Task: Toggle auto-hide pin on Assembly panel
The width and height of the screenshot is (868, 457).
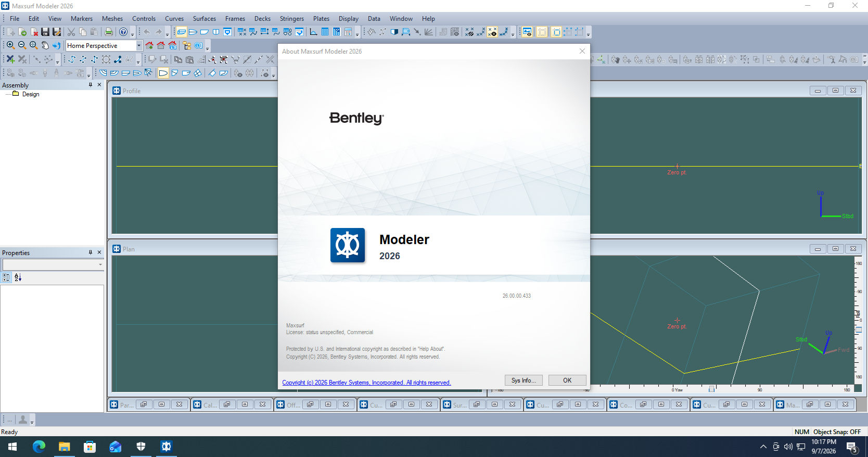Action: pyautogui.click(x=91, y=84)
